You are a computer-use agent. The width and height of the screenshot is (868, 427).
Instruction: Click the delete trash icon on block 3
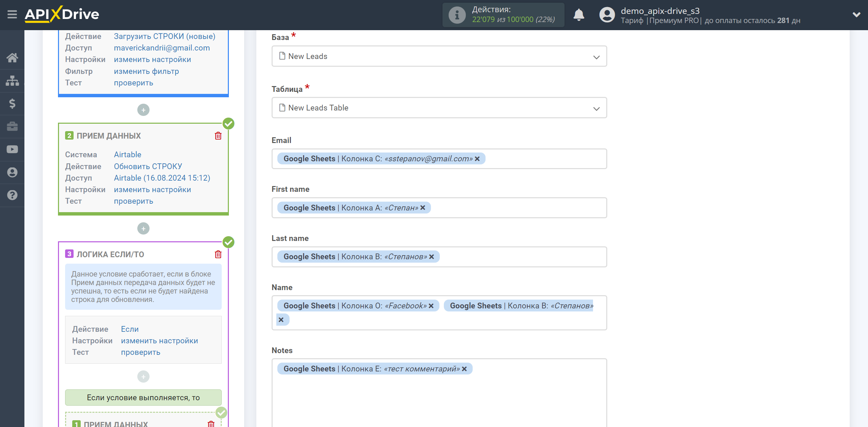click(218, 255)
